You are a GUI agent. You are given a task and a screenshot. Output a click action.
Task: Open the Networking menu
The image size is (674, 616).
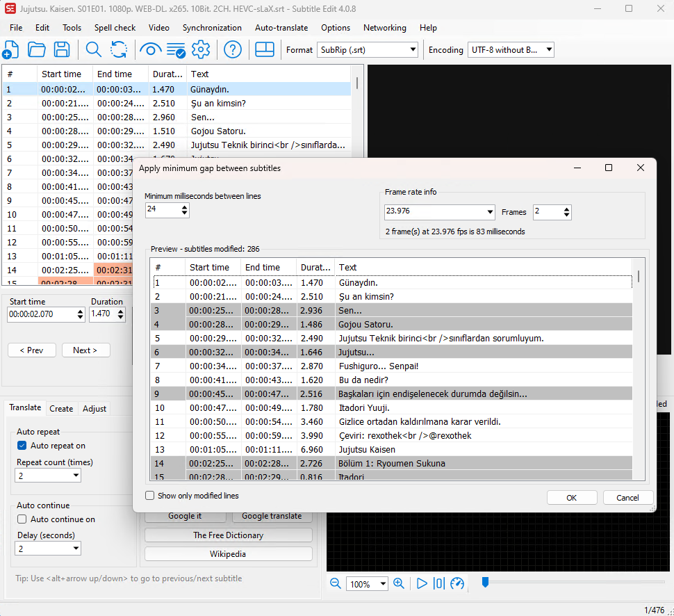[x=385, y=28]
